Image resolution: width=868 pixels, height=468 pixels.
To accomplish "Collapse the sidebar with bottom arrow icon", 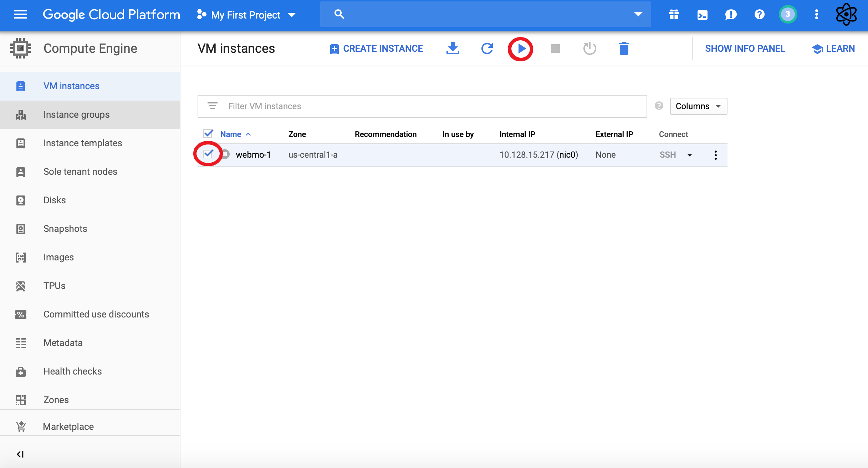I will (20, 454).
